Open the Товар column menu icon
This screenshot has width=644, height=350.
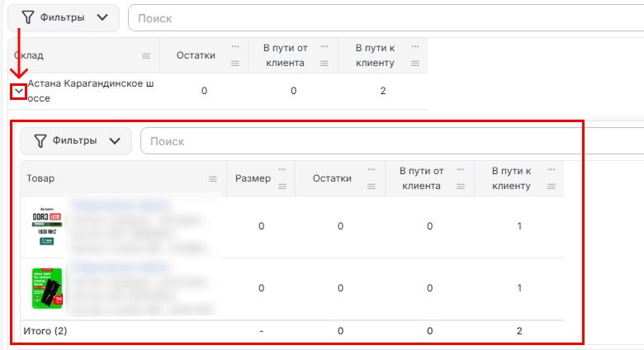(x=213, y=178)
